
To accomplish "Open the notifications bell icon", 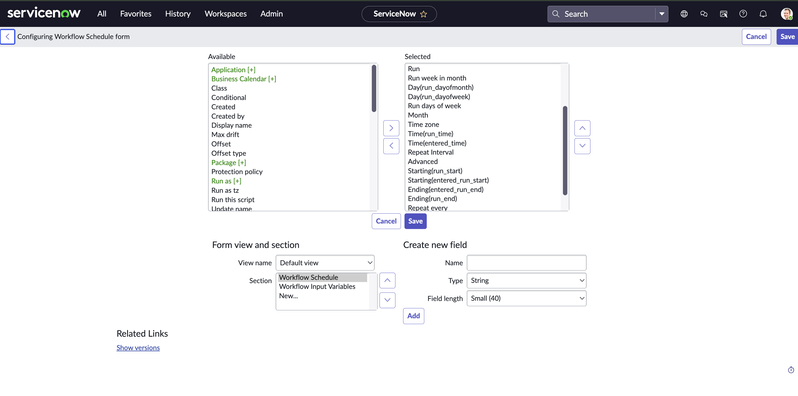I will 763,14.
